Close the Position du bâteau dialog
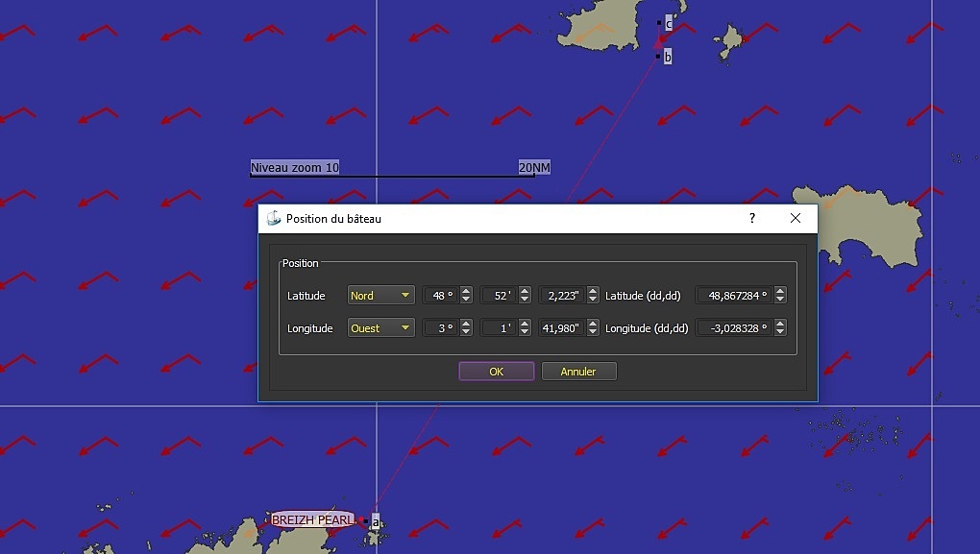980x554 pixels. tap(795, 218)
